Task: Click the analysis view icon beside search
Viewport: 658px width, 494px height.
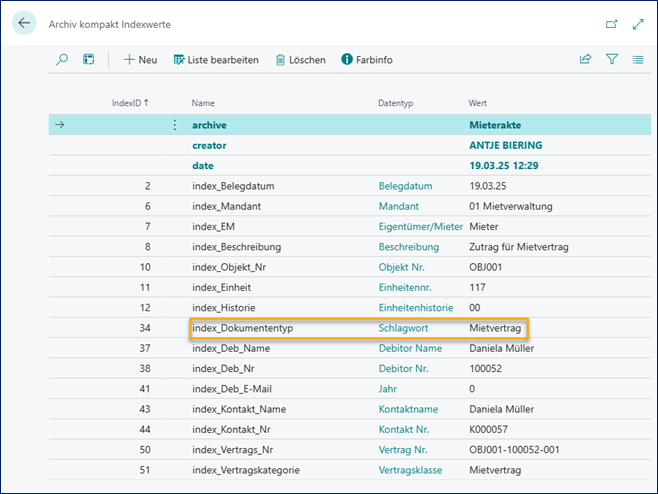Action: [88, 60]
